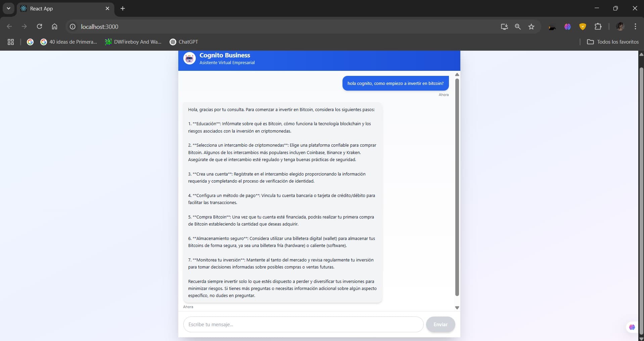Select the React App tab
The width and height of the screenshot is (644, 341).
point(65,8)
